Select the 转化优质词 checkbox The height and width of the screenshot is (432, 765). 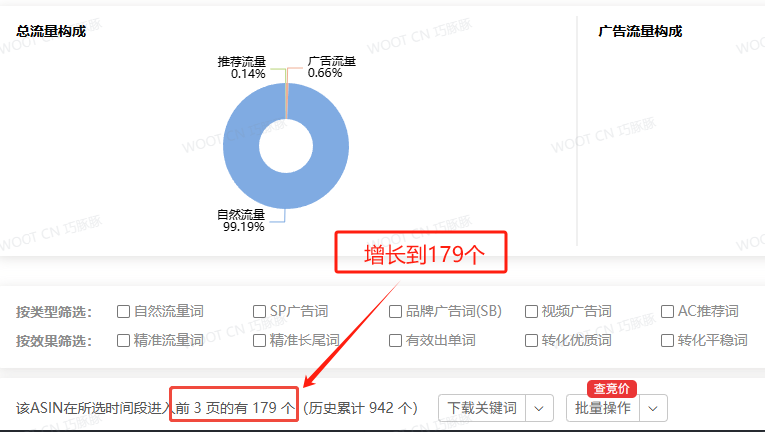tap(533, 341)
